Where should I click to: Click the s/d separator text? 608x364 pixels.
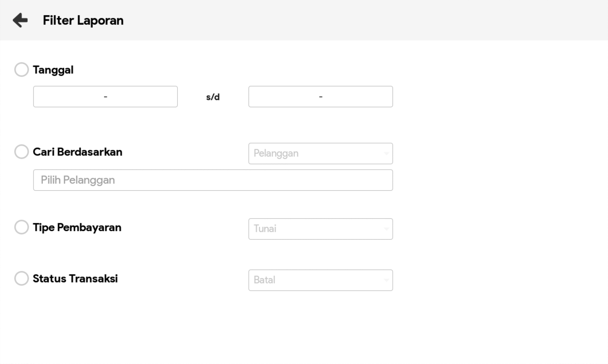coord(213,97)
